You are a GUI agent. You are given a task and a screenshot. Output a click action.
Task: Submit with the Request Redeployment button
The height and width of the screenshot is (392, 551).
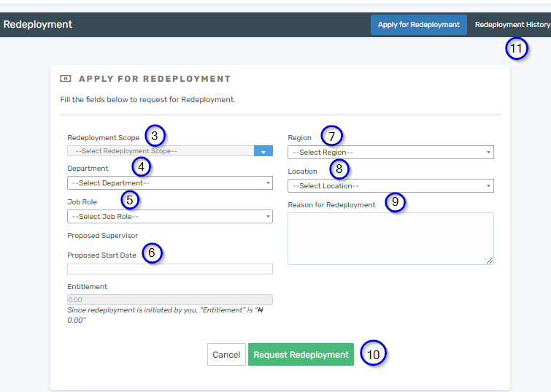point(301,355)
